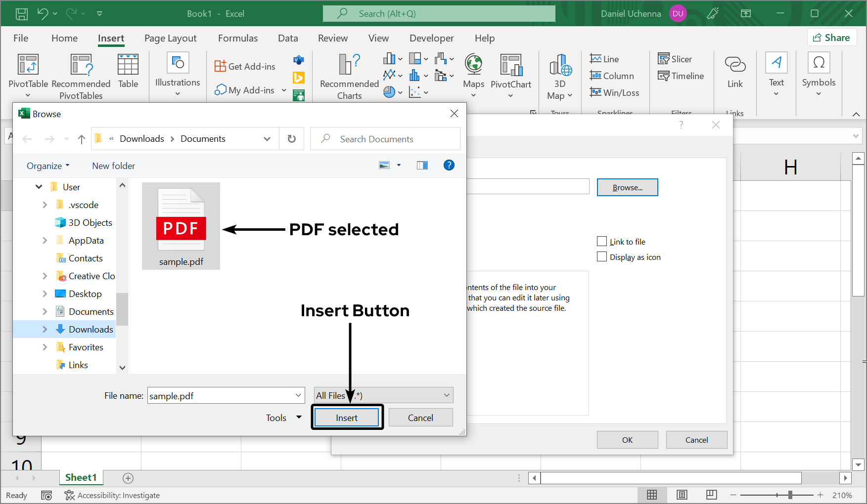867x504 pixels.
Task: Switch to the Formulas ribbon tab
Action: pos(238,38)
